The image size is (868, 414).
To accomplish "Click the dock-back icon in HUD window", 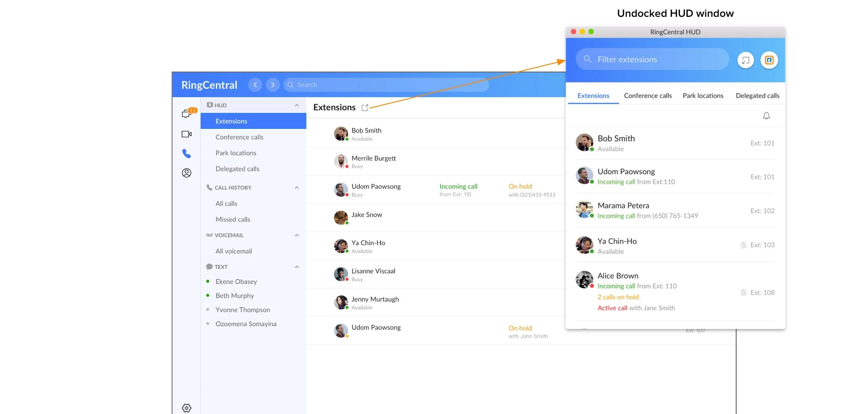I will coord(746,60).
